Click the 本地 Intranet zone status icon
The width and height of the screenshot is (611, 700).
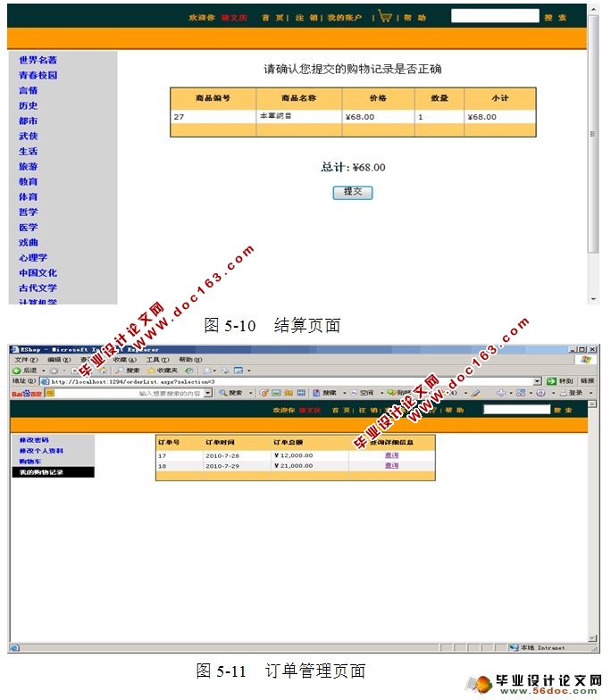(x=515, y=647)
